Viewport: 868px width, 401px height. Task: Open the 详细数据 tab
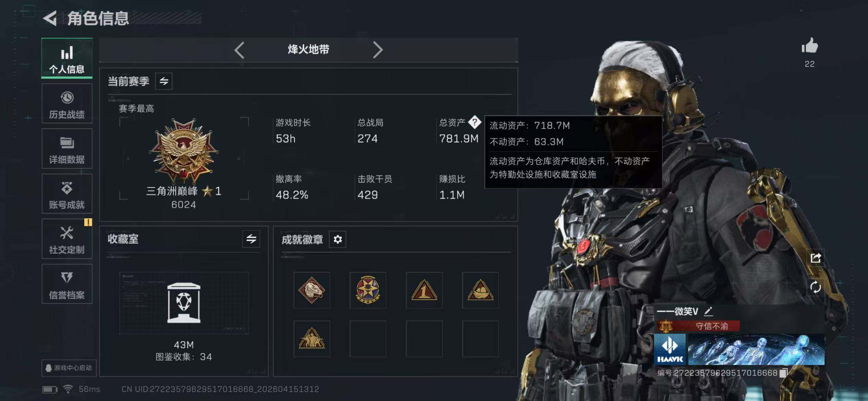[x=67, y=149]
